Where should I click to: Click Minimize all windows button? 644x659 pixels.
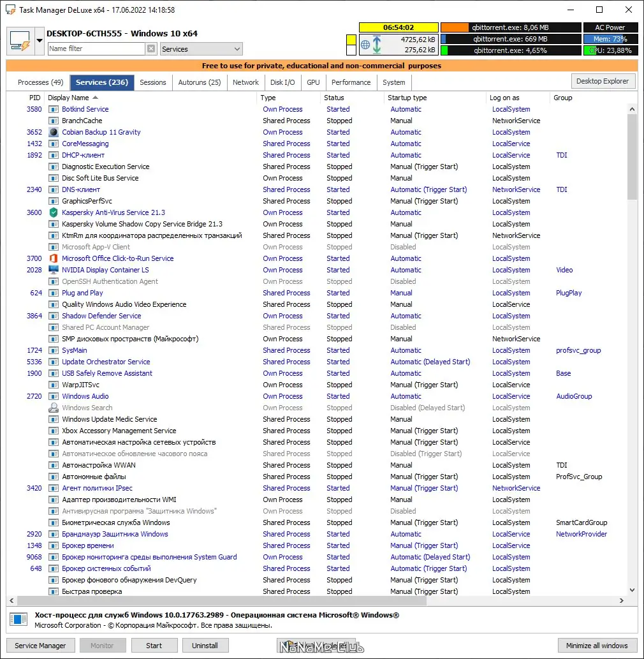point(597,646)
